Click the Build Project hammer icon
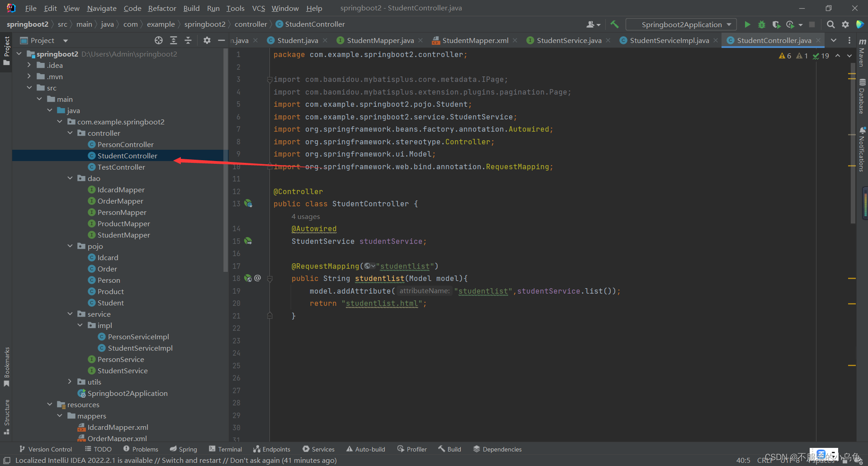 (x=614, y=24)
